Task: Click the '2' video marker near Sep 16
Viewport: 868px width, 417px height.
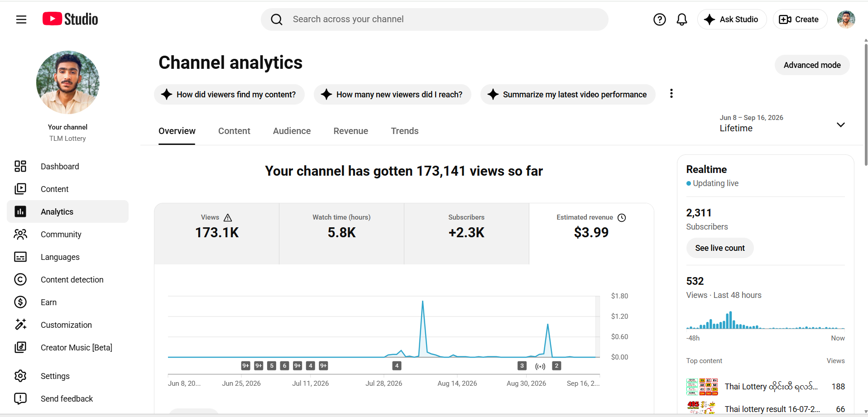Action: 557,366
